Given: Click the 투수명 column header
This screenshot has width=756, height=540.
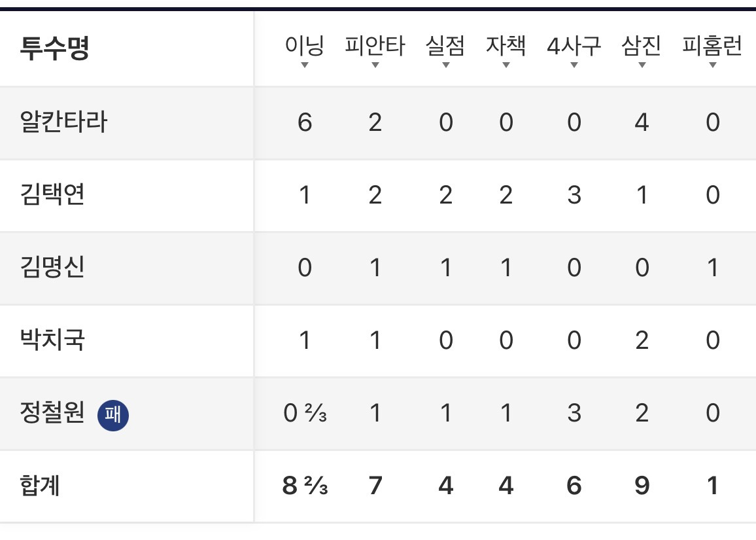Looking at the screenshot, I should pos(54,48).
